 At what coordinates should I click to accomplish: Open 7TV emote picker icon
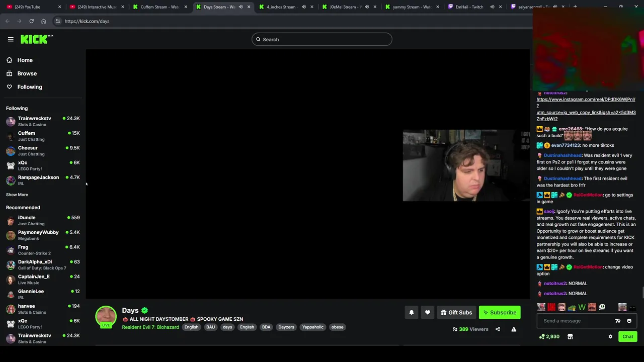click(618, 321)
